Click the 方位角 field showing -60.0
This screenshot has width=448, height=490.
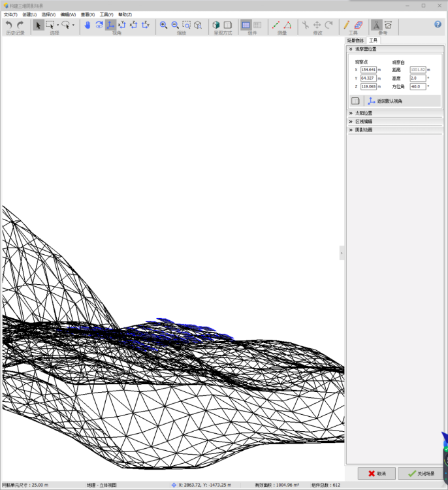pyautogui.click(x=418, y=86)
